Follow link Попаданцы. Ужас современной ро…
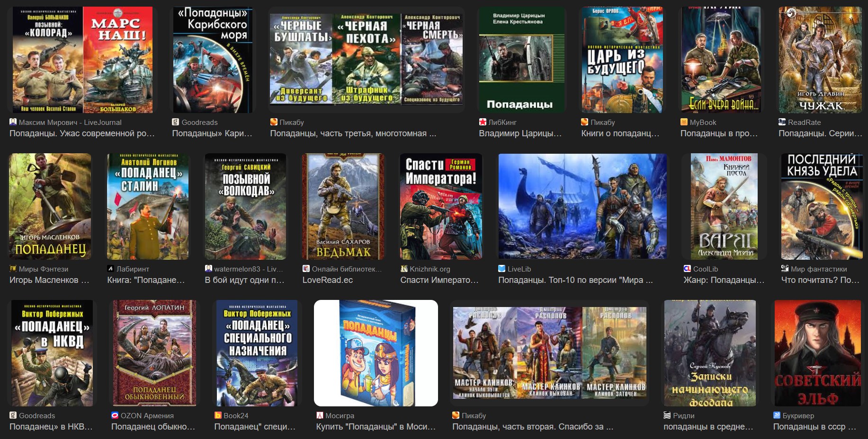The image size is (868, 439). click(82, 133)
